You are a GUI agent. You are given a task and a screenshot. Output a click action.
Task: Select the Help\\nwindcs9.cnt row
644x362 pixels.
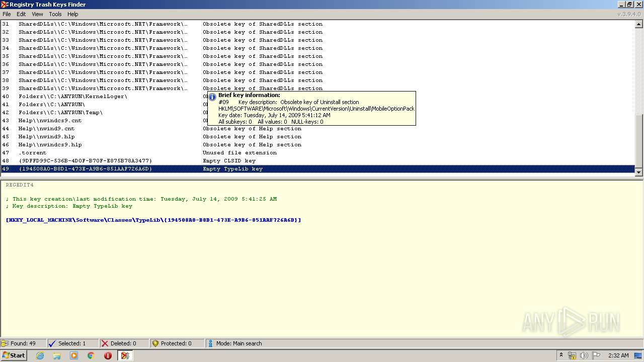coord(318,121)
